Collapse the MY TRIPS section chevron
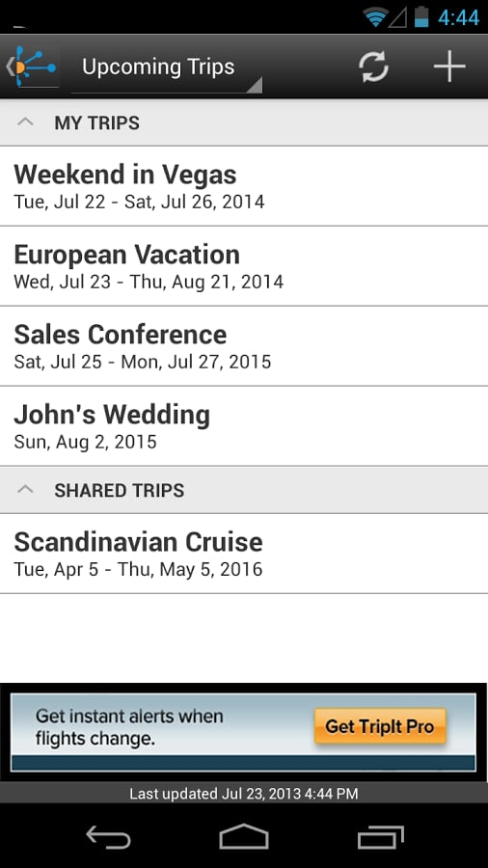Screen dimensions: 488x868 (25, 122)
